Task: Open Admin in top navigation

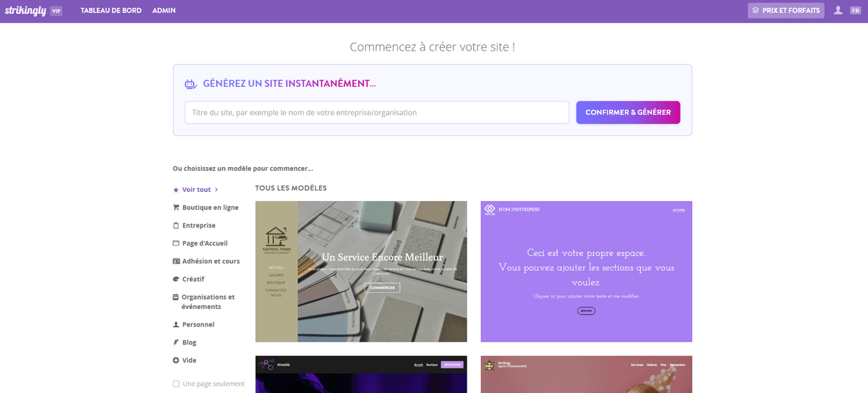Action: pos(164,11)
